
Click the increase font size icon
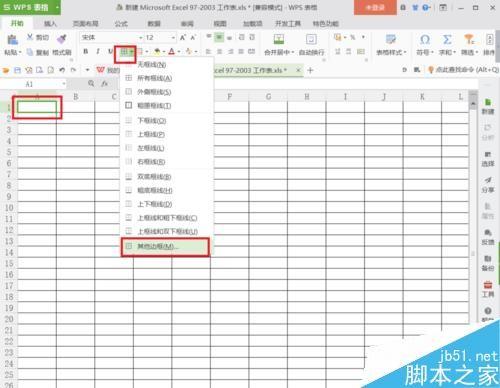(183, 38)
